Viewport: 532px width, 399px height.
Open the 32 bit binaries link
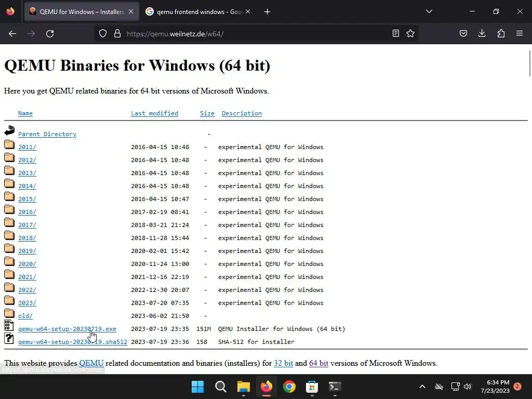tap(283, 363)
